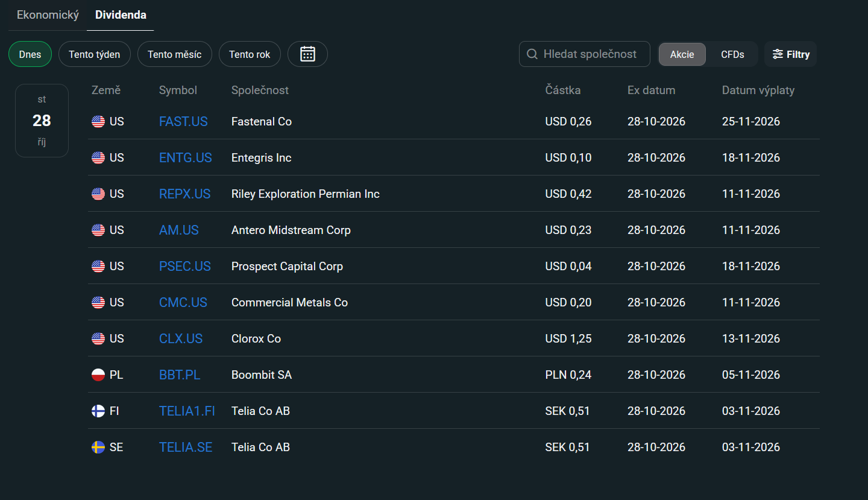Open the TELIA.SE symbol link
The width and height of the screenshot is (868, 500).
[x=186, y=448]
